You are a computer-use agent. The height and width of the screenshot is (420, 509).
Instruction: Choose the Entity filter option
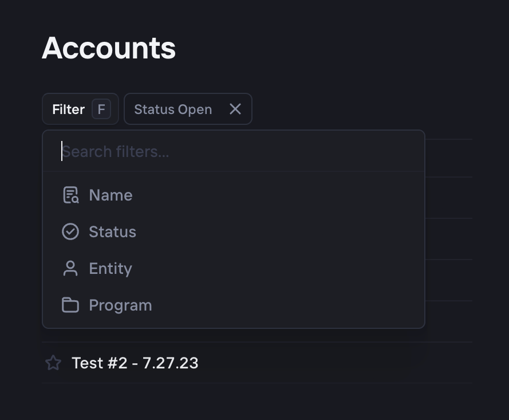coord(110,268)
